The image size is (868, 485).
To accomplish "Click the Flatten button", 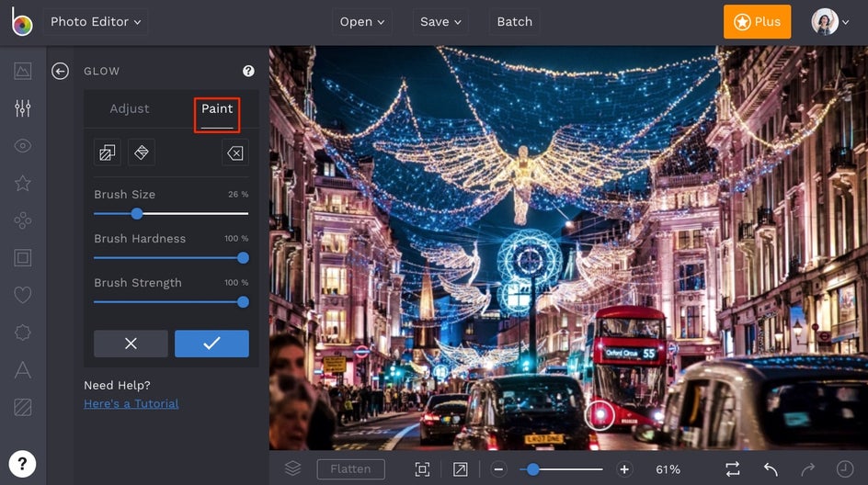I will (x=351, y=469).
